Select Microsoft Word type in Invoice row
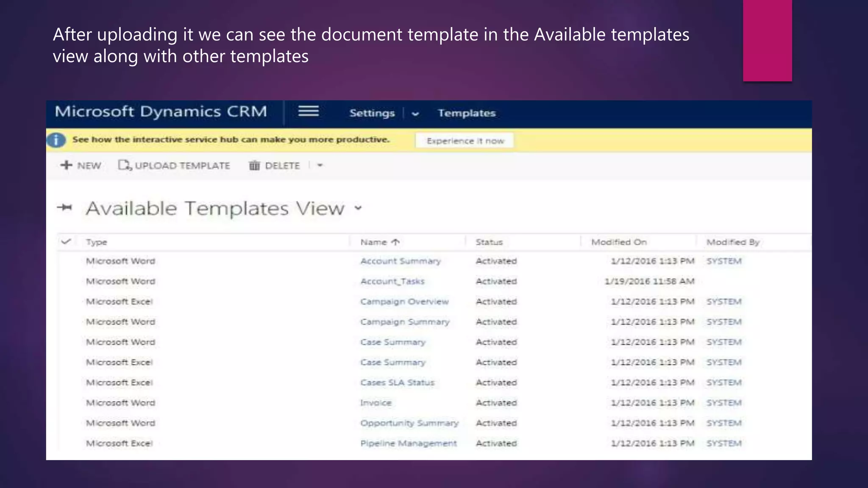This screenshot has width=868, height=488. [120, 403]
